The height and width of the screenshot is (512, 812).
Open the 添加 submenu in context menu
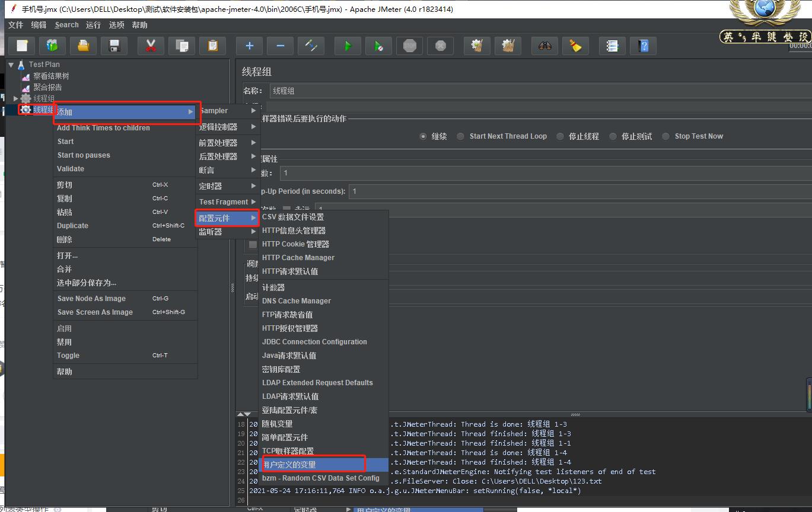pos(125,112)
